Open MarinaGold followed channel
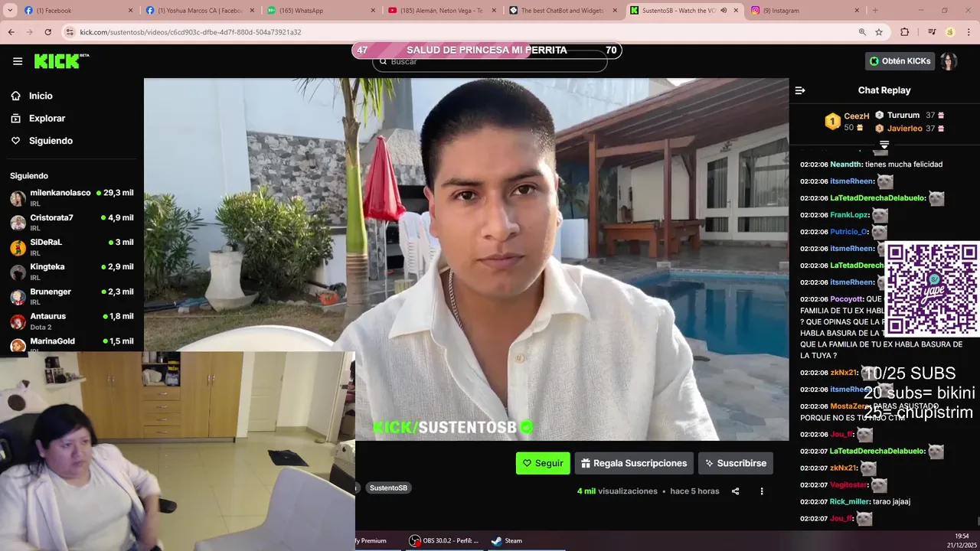 pyautogui.click(x=72, y=344)
